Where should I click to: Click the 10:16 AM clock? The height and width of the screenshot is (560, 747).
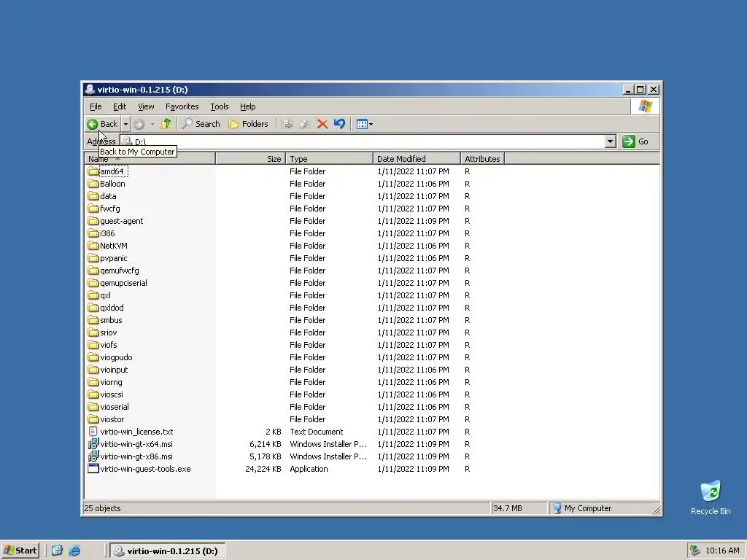pos(722,551)
